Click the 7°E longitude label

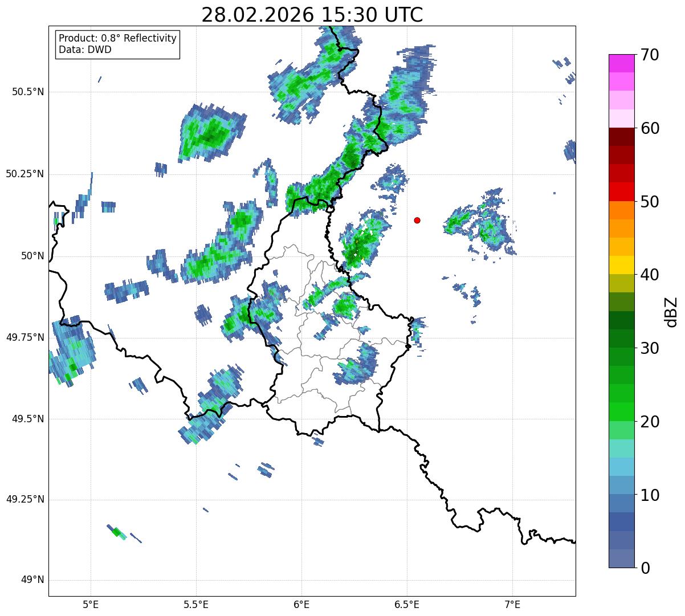pyautogui.click(x=512, y=604)
